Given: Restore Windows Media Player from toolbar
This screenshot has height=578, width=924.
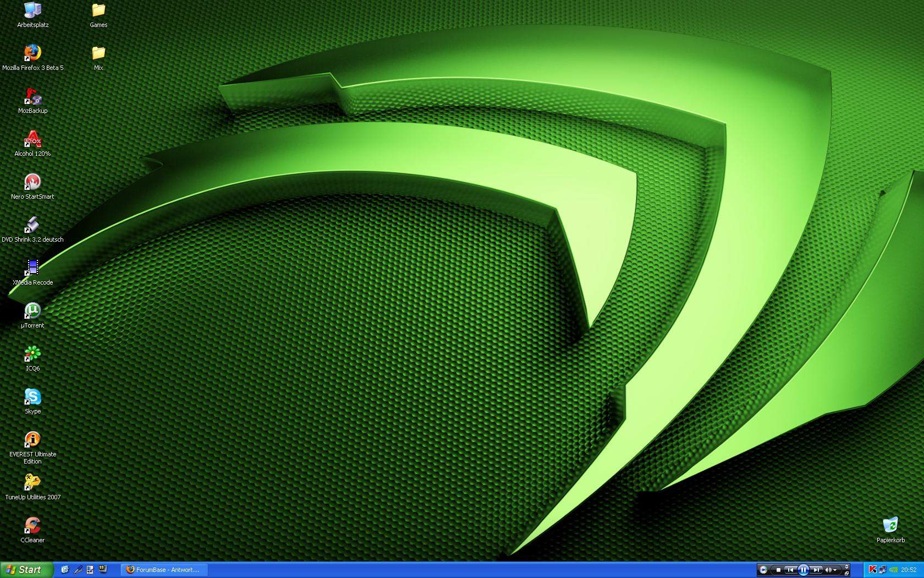Looking at the screenshot, I should click(x=846, y=574).
